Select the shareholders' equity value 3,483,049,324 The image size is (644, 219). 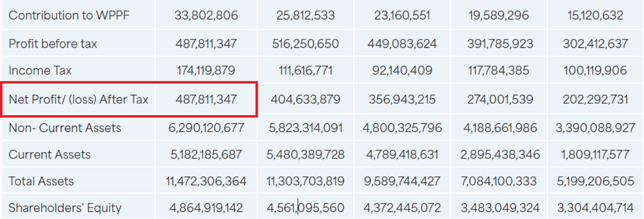coord(500,208)
